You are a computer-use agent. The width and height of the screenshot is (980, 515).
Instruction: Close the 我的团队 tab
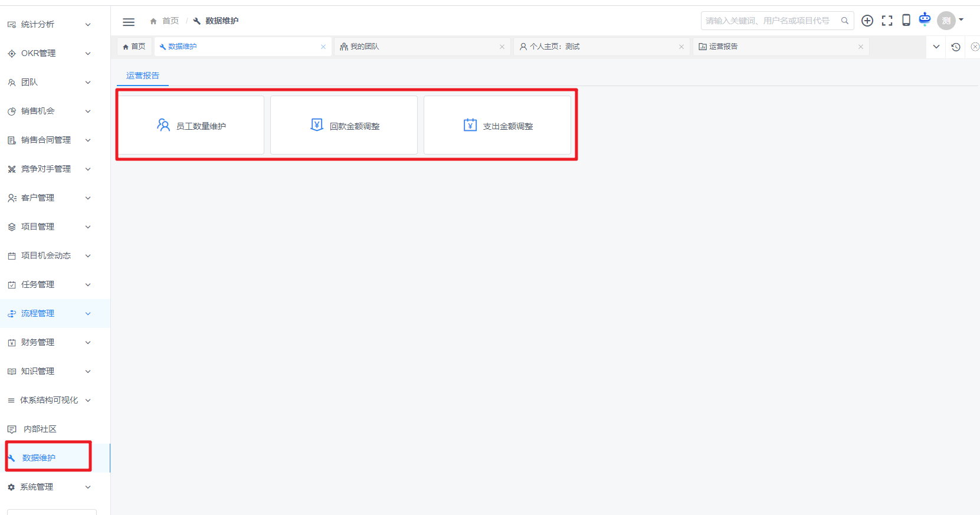(x=502, y=47)
